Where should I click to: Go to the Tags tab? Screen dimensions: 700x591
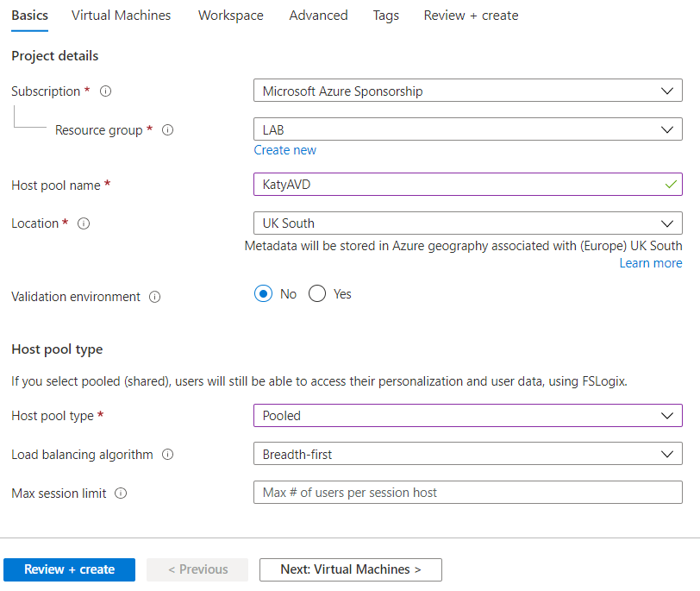[385, 15]
